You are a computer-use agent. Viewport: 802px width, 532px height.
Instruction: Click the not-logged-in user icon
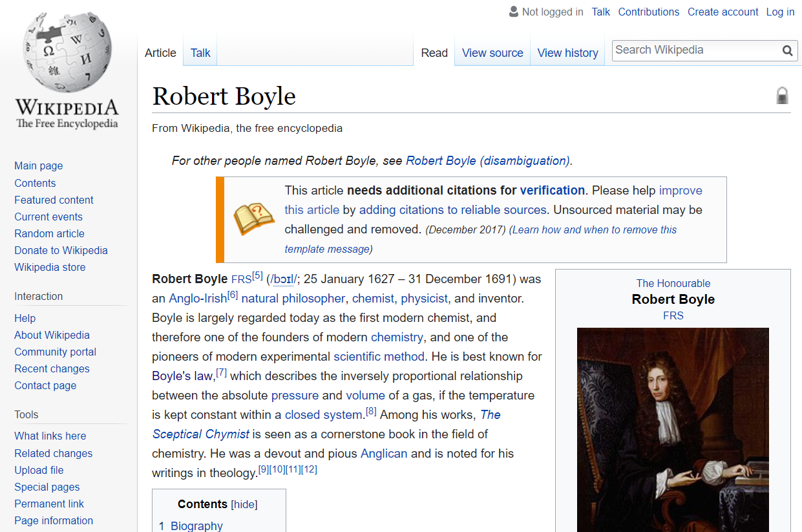[x=514, y=12]
